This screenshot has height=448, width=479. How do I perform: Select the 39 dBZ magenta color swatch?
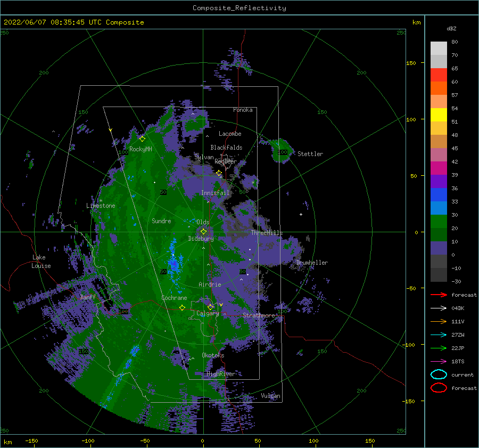pyautogui.click(x=439, y=168)
